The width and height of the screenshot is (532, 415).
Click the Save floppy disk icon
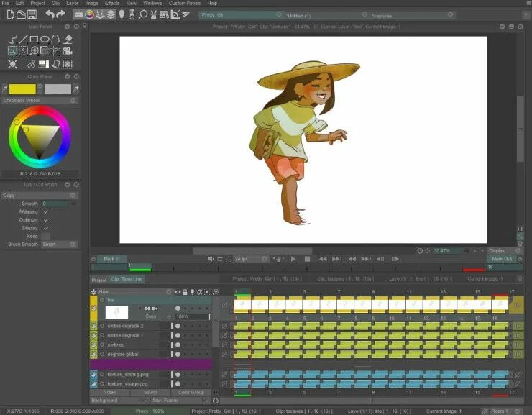[32, 14]
